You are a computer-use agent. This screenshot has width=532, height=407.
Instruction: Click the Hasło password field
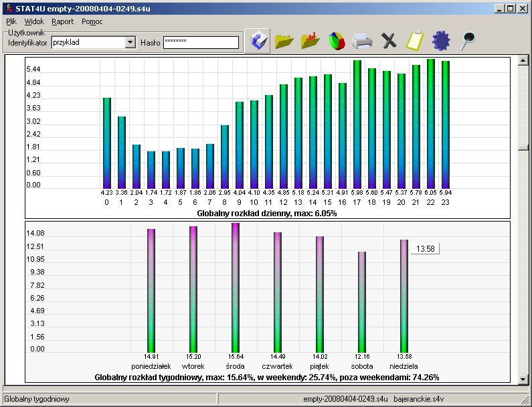pos(201,42)
